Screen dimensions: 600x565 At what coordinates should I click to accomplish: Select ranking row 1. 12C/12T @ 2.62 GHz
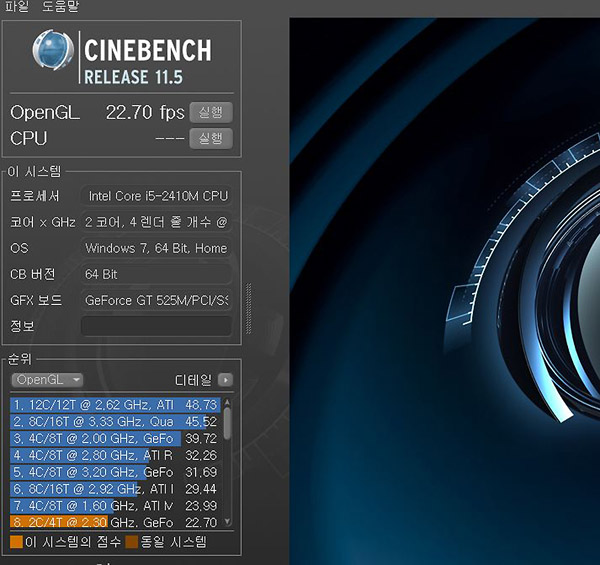[x=116, y=405]
